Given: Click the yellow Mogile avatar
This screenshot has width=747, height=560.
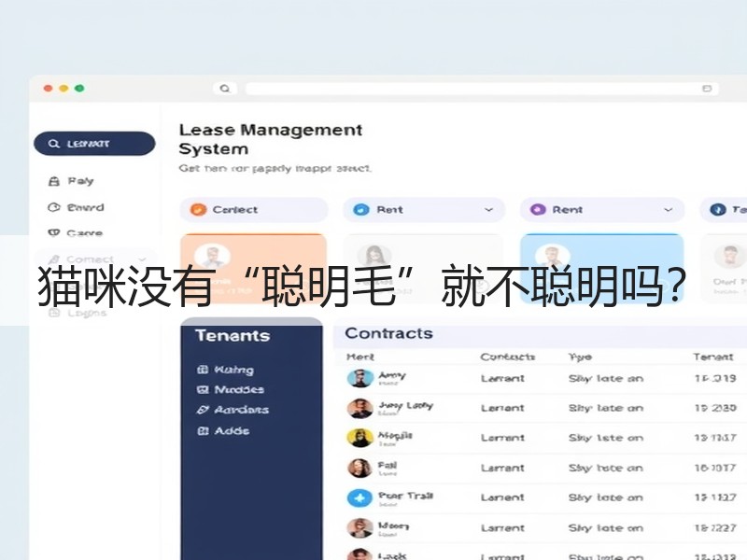Looking at the screenshot, I should pos(359,438).
